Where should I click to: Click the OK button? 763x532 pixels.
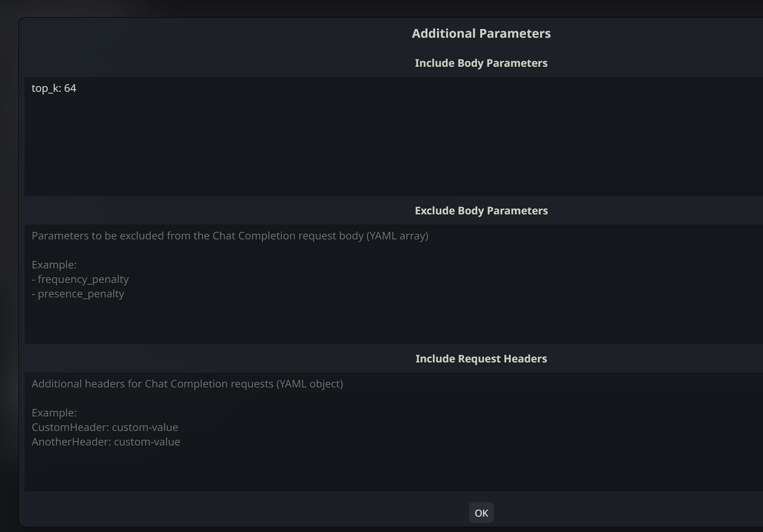[x=481, y=513]
